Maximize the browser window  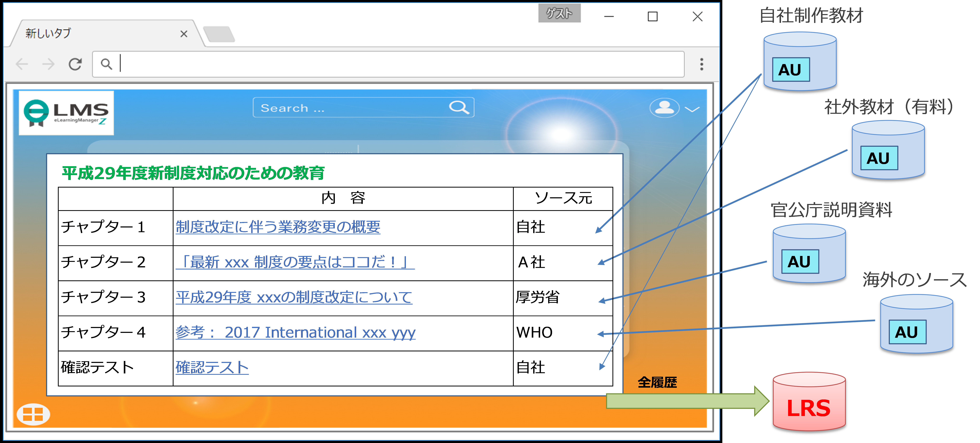[653, 16]
